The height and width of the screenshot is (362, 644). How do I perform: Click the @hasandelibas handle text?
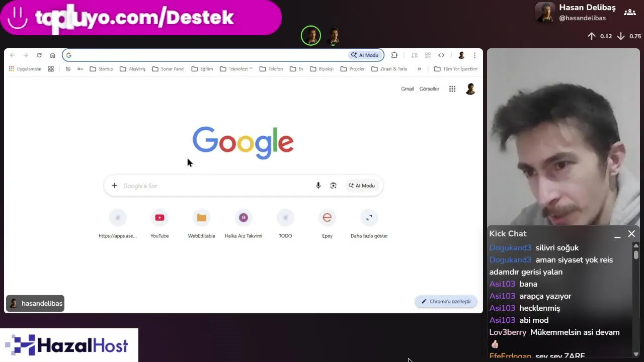582,18
